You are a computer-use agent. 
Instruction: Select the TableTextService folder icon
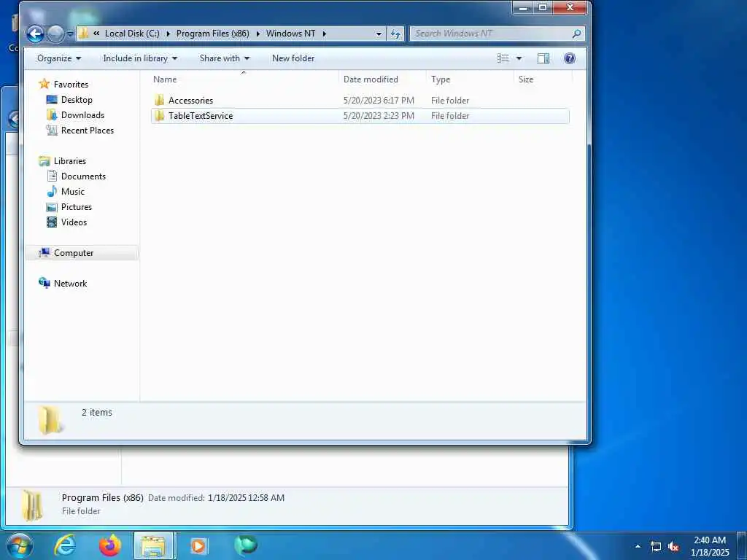pos(160,115)
